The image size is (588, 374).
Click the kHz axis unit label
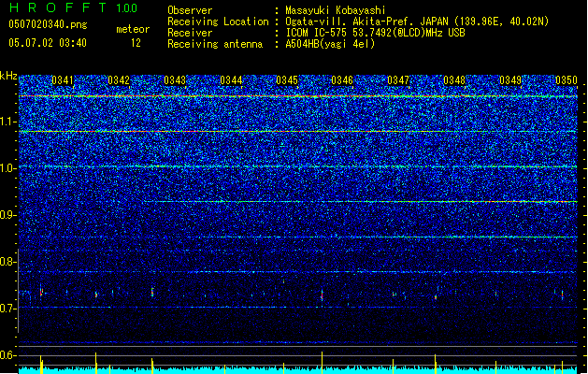coord(8,76)
